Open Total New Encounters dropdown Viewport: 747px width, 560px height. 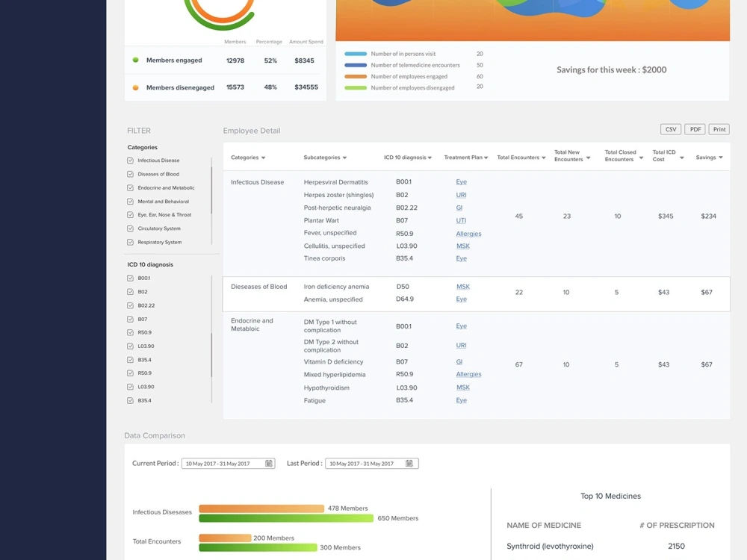589,158
